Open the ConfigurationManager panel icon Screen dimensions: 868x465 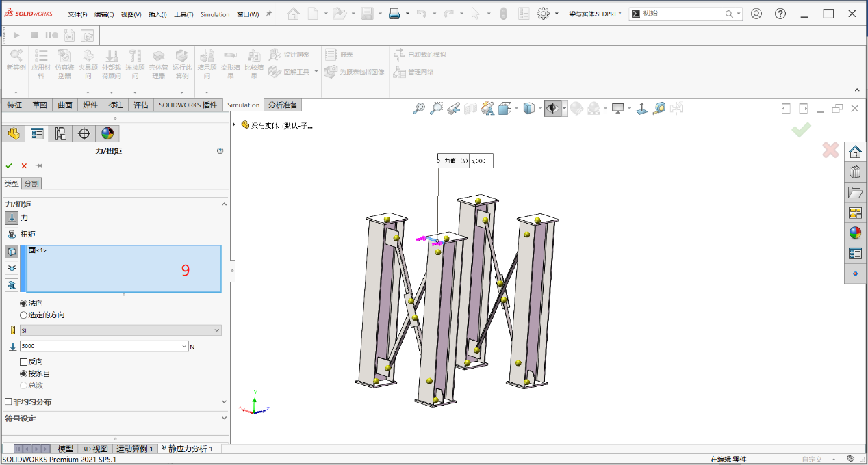click(x=60, y=134)
